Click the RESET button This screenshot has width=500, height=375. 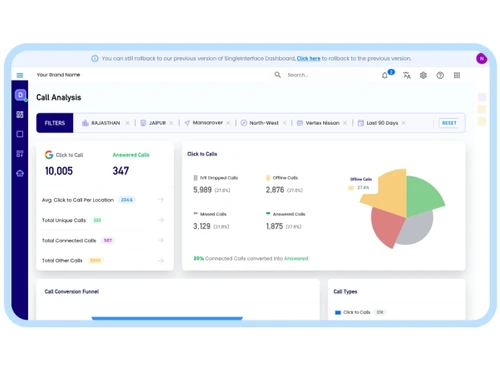(x=449, y=123)
